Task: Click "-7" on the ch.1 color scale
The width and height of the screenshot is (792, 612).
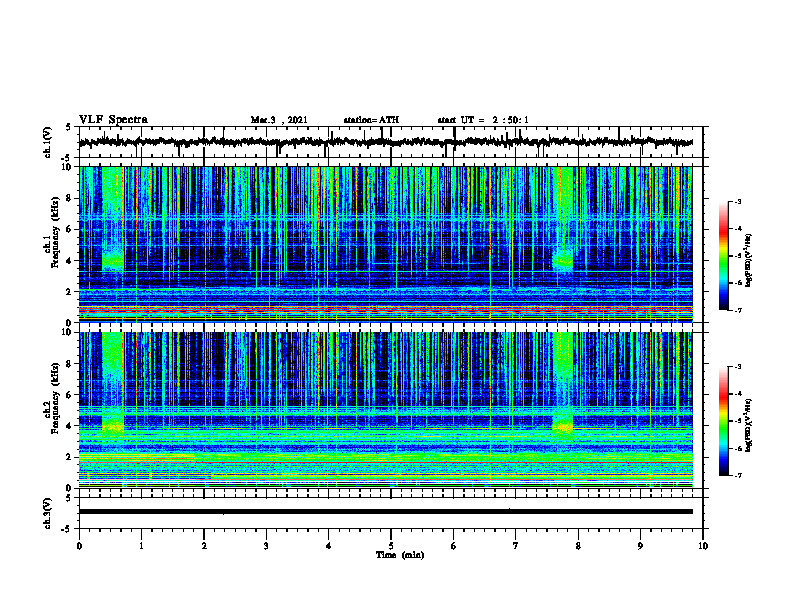Action: pyautogui.click(x=737, y=310)
